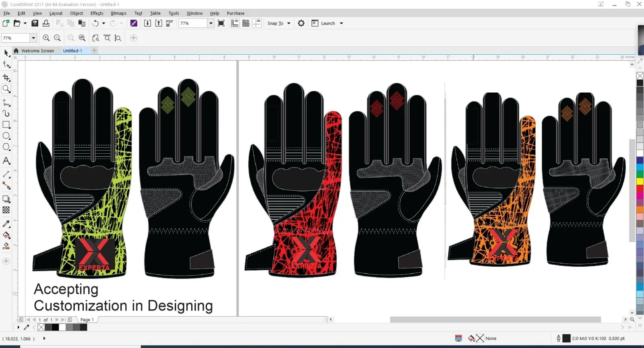
Task: Open the Effects menu
Action: click(97, 13)
